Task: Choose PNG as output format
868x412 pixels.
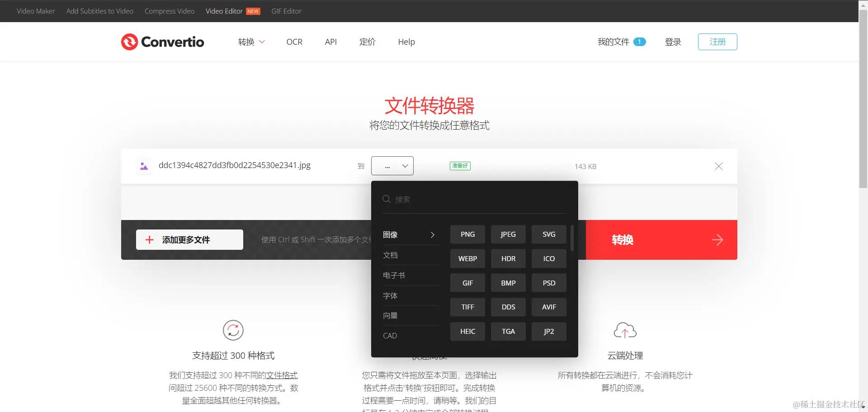Action: [x=467, y=234]
